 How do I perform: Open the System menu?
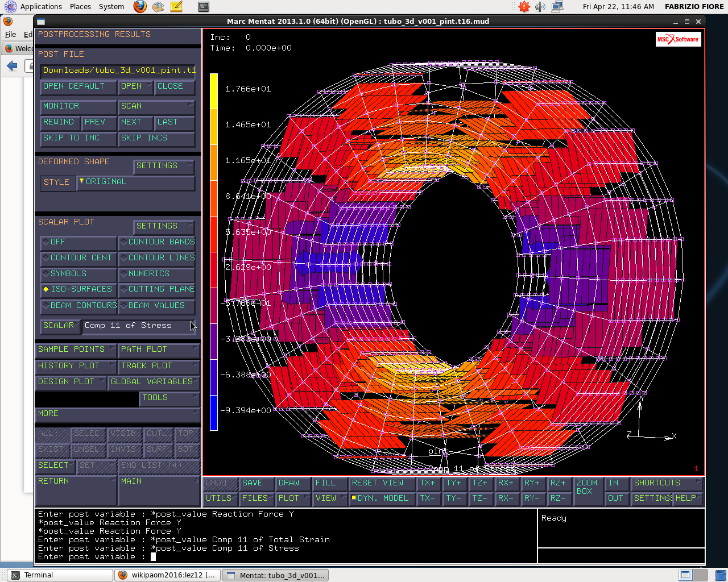pyautogui.click(x=111, y=7)
